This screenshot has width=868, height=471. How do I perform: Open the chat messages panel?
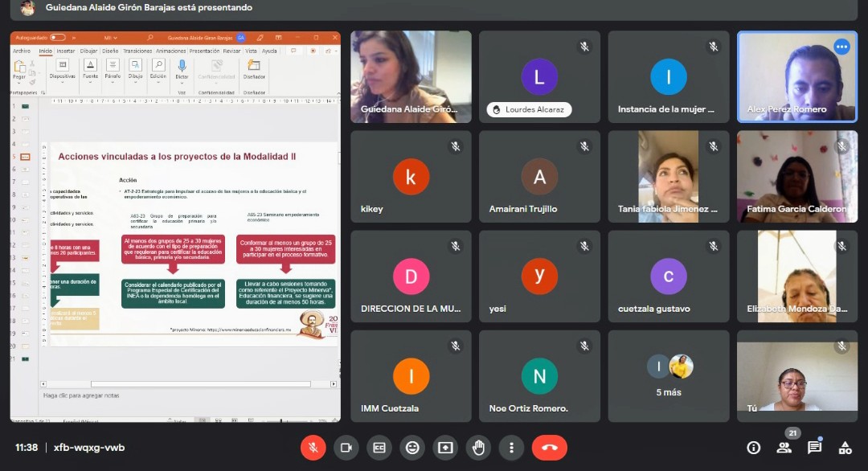pyautogui.click(x=814, y=448)
